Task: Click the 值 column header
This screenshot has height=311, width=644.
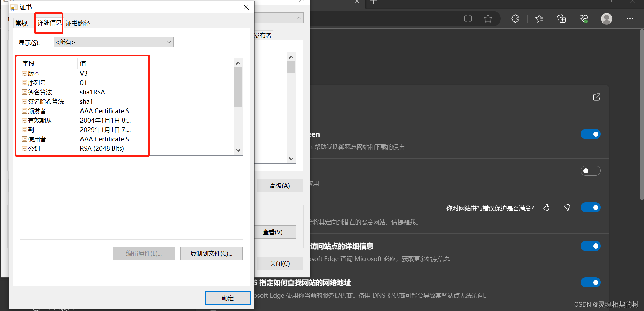Action: pyautogui.click(x=106, y=63)
